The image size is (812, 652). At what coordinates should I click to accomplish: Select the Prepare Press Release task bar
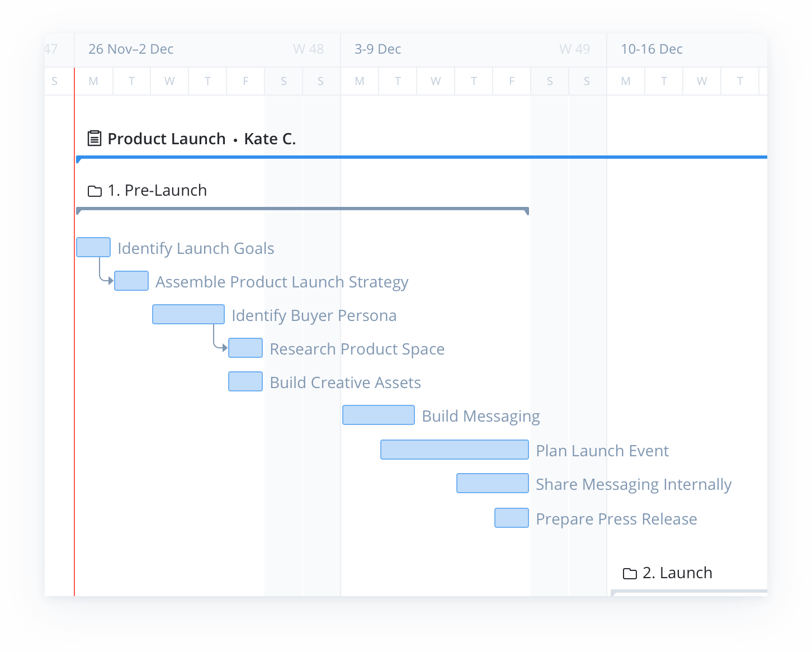pyautogui.click(x=512, y=518)
